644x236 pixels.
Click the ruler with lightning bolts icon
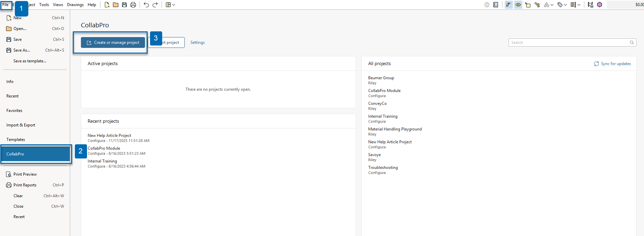pyautogui.click(x=537, y=5)
